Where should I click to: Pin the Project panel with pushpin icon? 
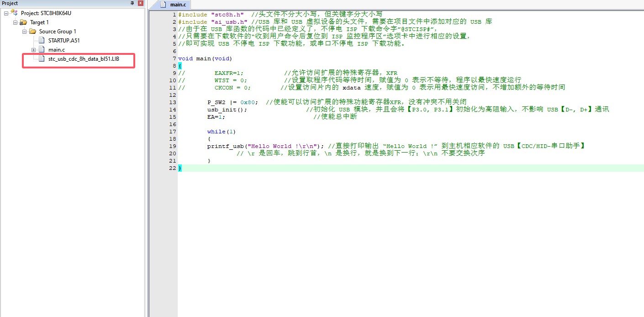[x=132, y=3]
